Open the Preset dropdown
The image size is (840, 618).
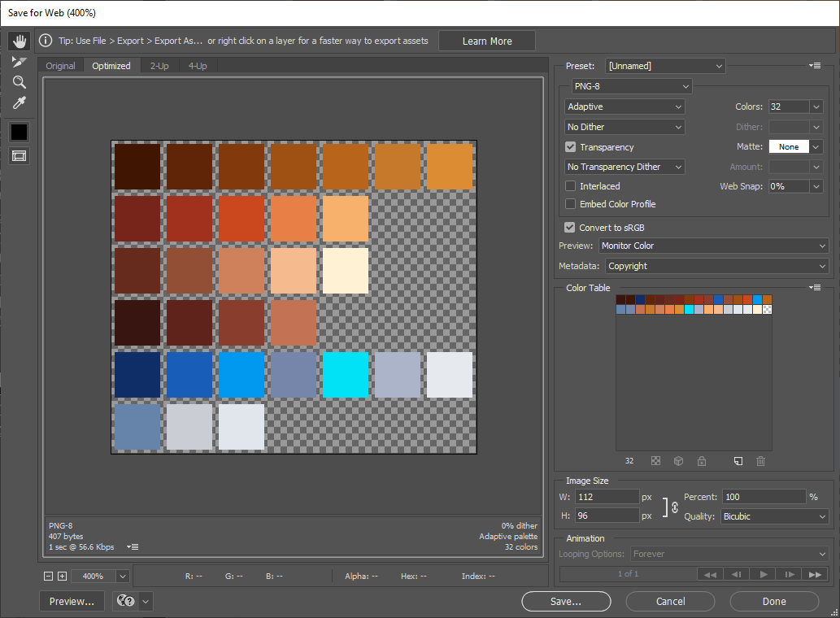tap(665, 65)
